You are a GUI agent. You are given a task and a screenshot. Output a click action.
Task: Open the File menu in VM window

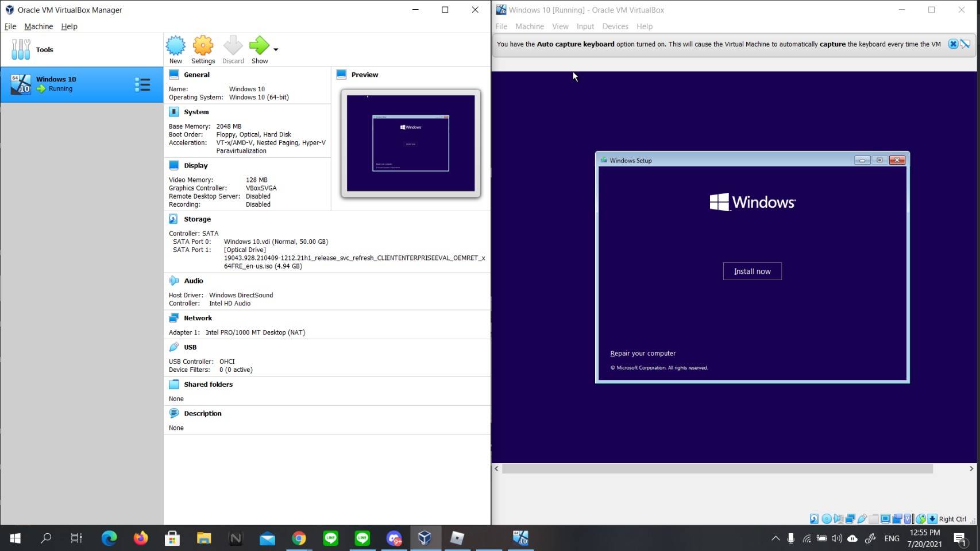point(501,26)
